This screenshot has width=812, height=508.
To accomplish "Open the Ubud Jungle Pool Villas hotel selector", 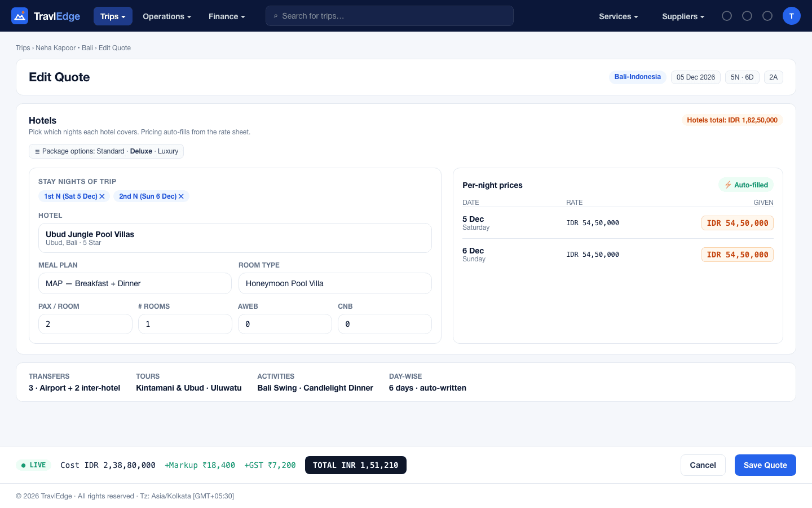I will tap(235, 238).
